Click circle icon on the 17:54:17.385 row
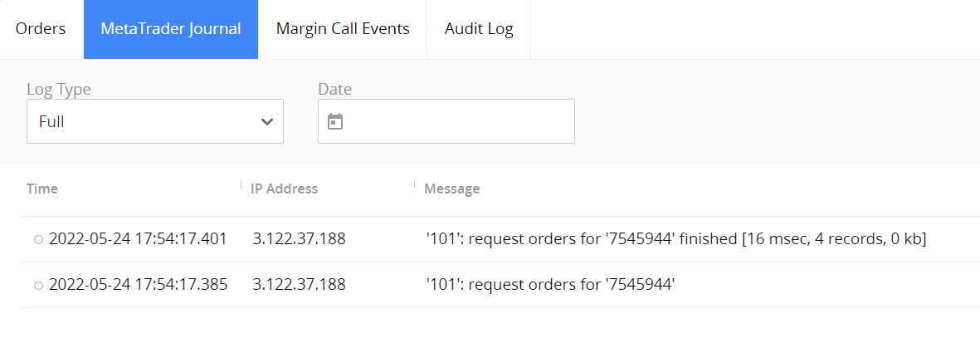 pos(38,286)
